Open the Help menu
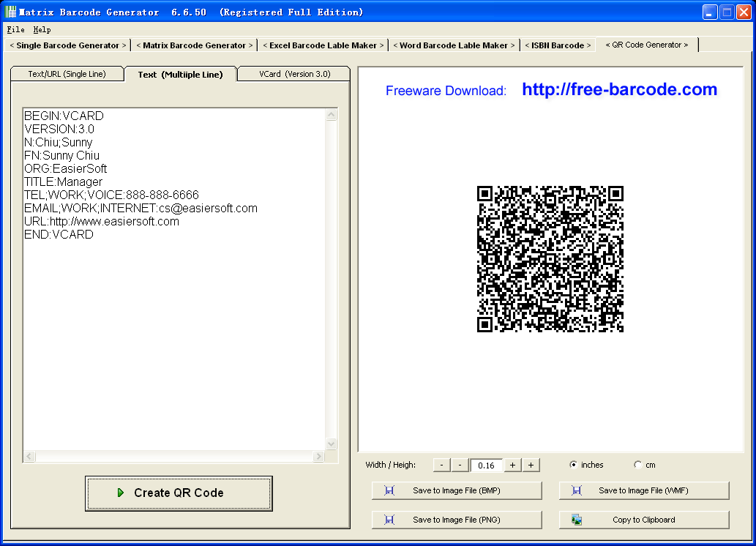Viewport: 756px width, 546px height. [x=42, y=29]
